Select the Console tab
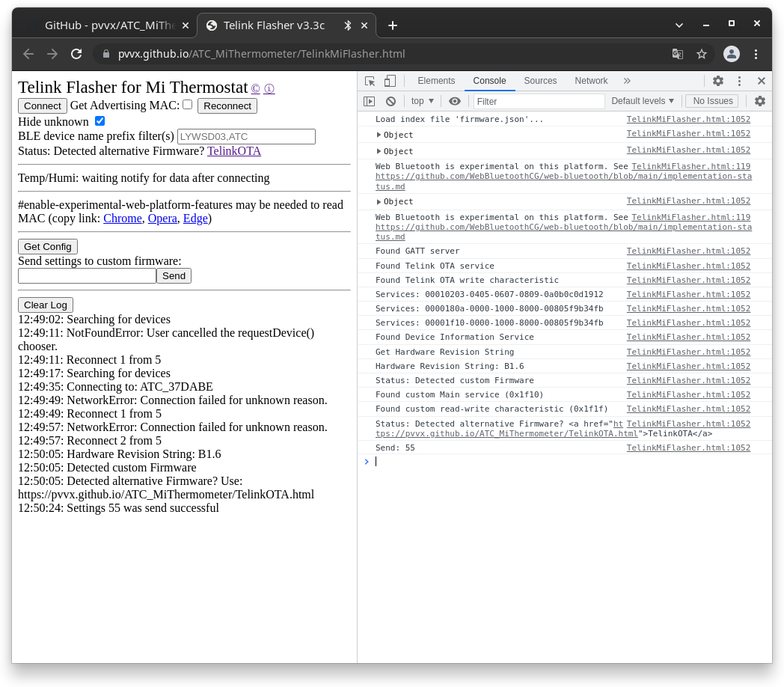Image resolution: width=784 pixels, height=687 pixels. tap(489, 81)
